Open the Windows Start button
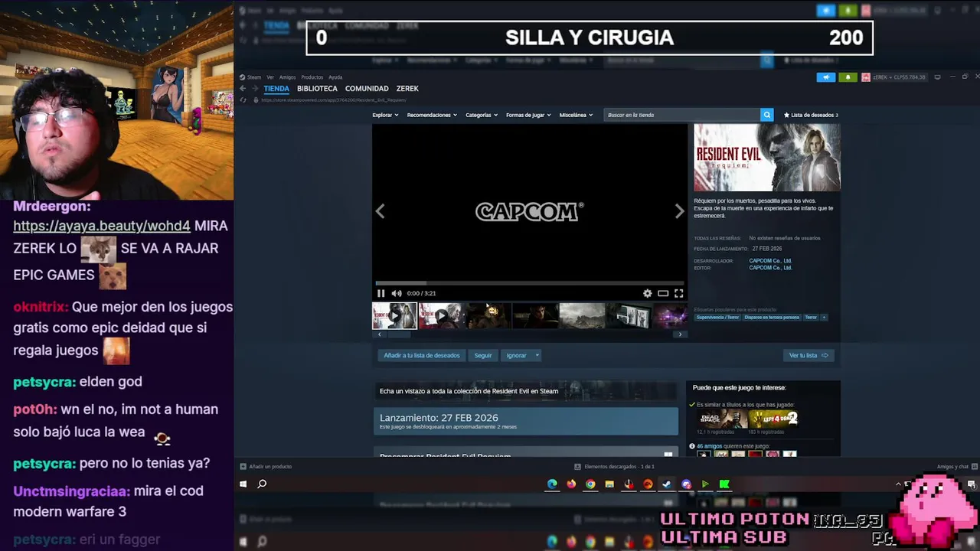The height and width of the screenshot is (551, 980). [x=243, y=484]
